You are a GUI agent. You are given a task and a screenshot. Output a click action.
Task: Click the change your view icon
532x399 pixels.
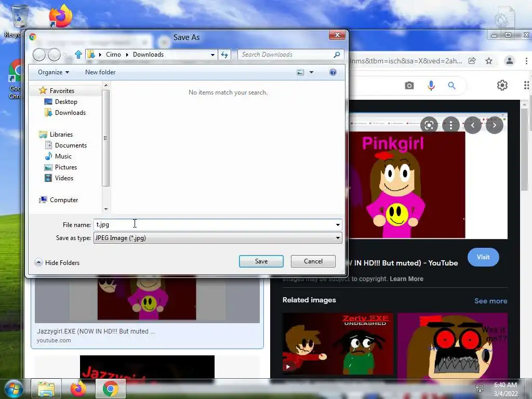click(x=300, y=72)
